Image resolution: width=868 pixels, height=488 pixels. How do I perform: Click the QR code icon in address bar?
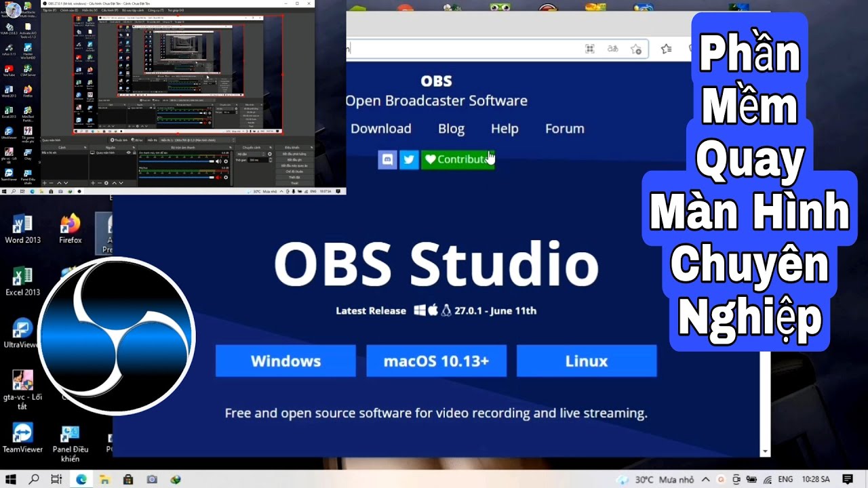point(590,49)
